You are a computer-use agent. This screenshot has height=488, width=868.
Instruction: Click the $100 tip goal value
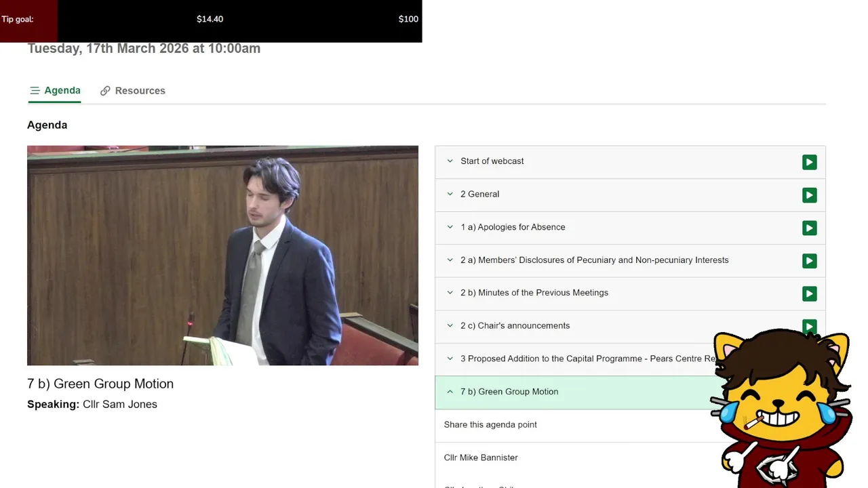pos(408,19)
